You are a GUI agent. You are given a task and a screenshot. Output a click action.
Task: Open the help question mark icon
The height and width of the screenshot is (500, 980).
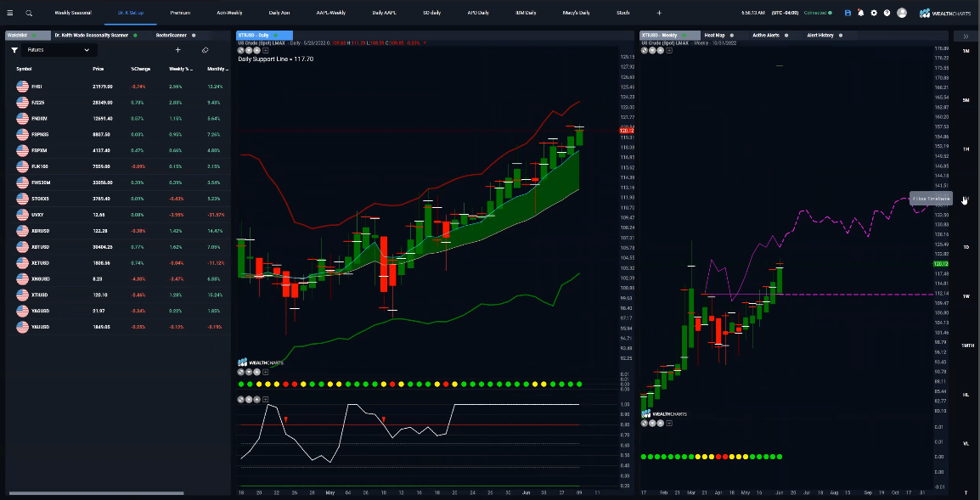[887, 13]
